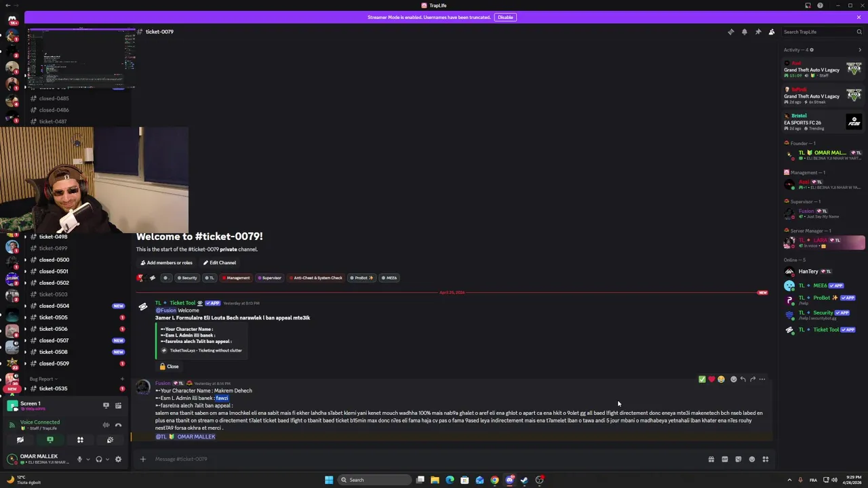Open the taskbar volume control
The image size is (868, 488).
pyautogui.click(x=834, y=480)
